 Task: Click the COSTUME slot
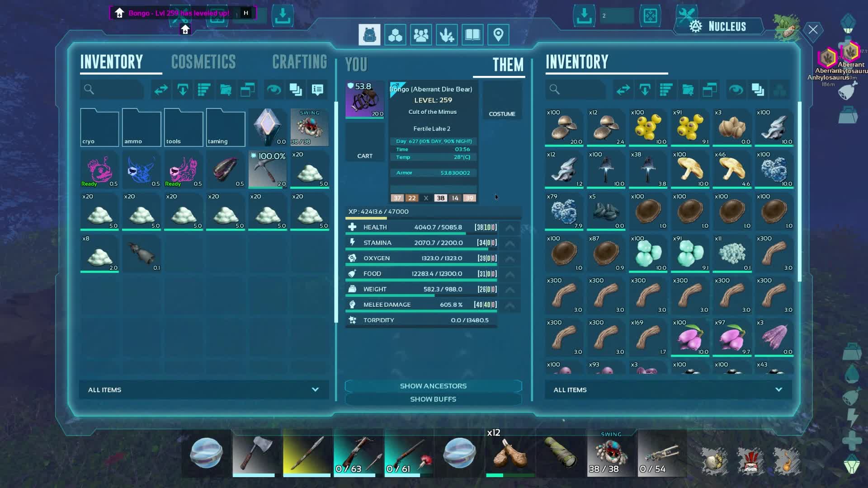[x=502, y=100]
